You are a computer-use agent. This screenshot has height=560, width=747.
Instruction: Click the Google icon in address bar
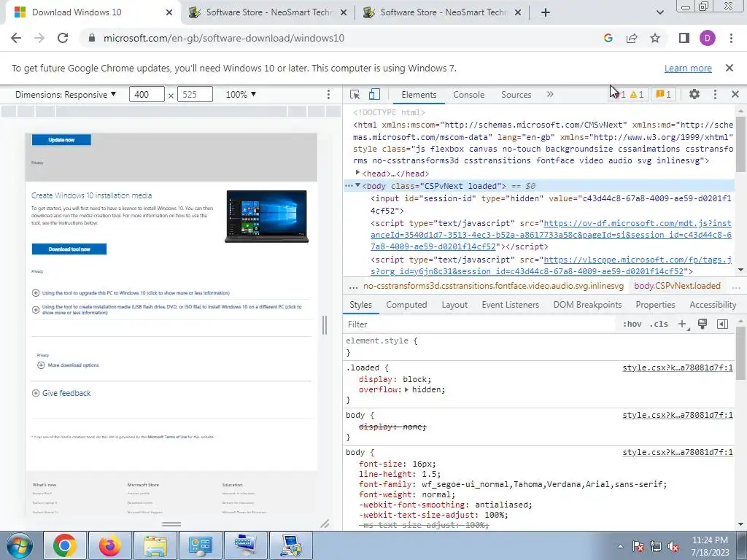pos(608,38)
